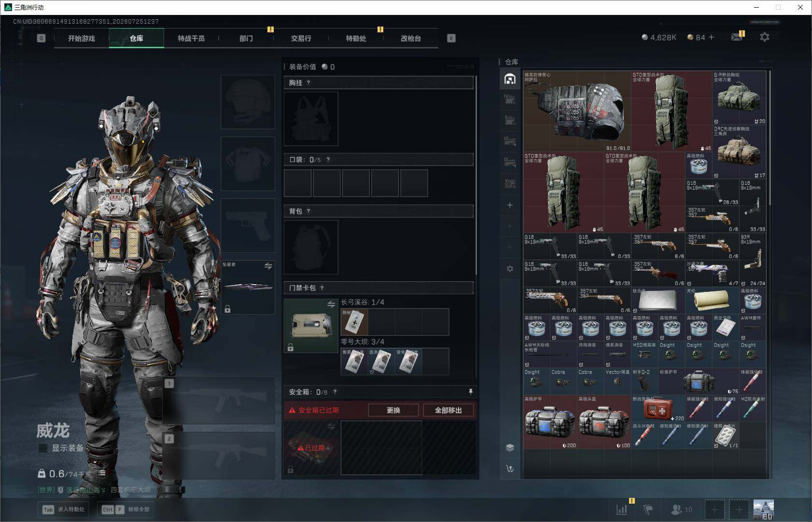Click the 更换 safe box button
This screenshot has height=522, width=812.
[393, 410]
